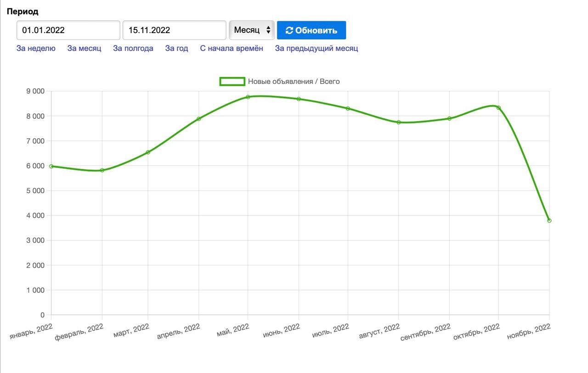Toggle the green legend box for Новые объявления
Screen dimensions: 588x373
pos(232,81)
